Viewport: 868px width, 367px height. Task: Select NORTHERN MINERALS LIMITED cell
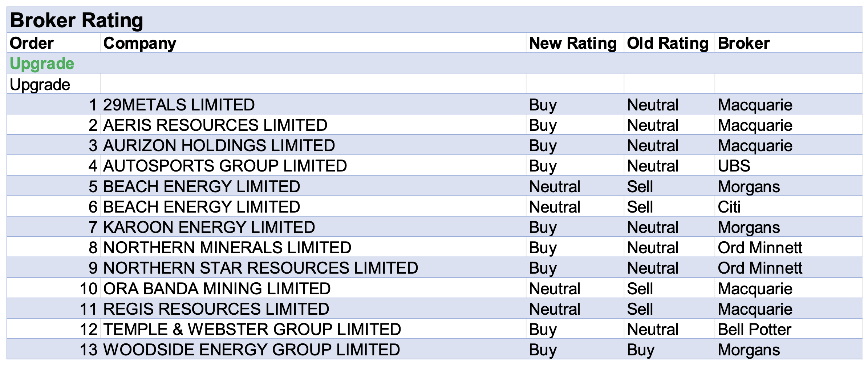[227, 247]
